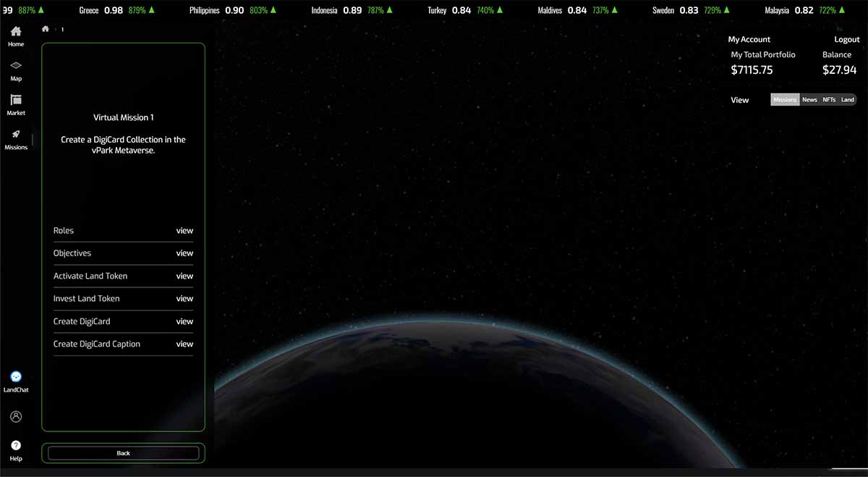Viewport: 868px width, 477px height.
Task: Select Indonesia in the ticker
Action: [324, 11]
